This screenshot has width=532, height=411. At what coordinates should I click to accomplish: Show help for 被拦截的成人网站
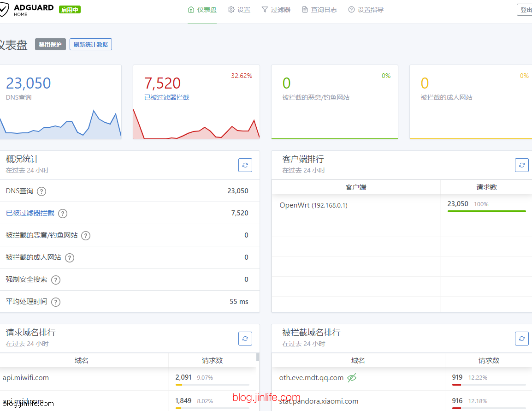70,258
